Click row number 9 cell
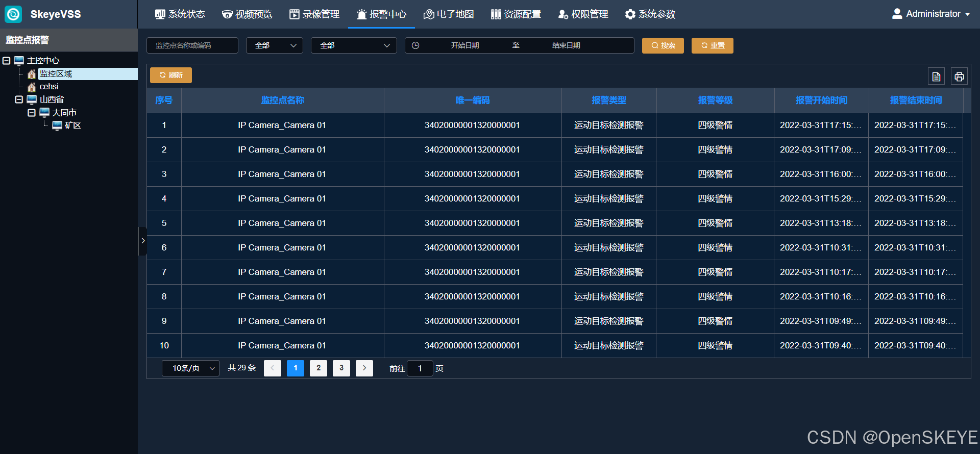980x454 pixels. [x=164, y=321]
